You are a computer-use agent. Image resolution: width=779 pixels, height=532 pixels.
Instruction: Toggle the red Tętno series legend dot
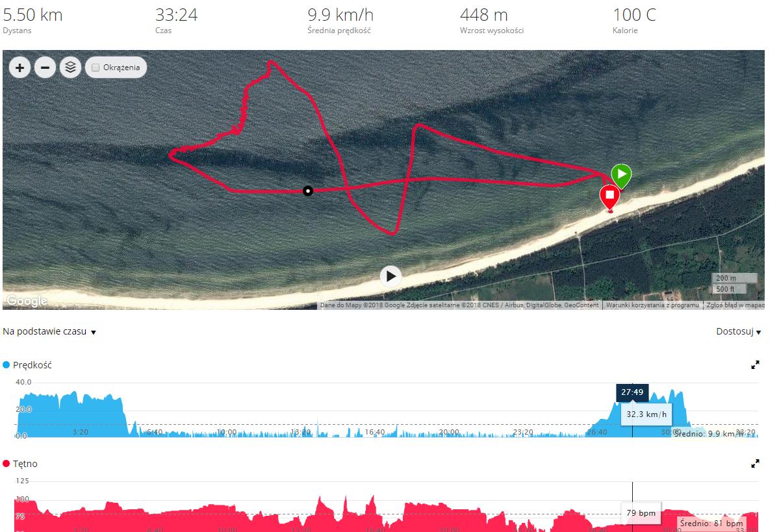6,463
